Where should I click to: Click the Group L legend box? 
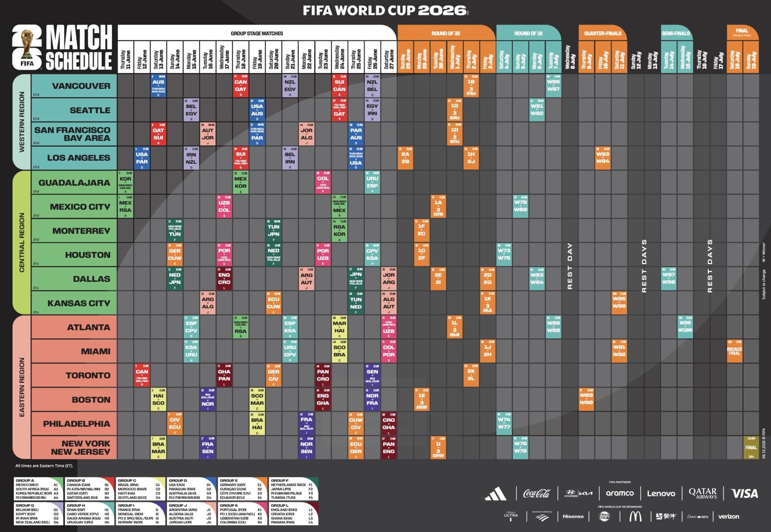pyautogui.click(x=294, y=514)
